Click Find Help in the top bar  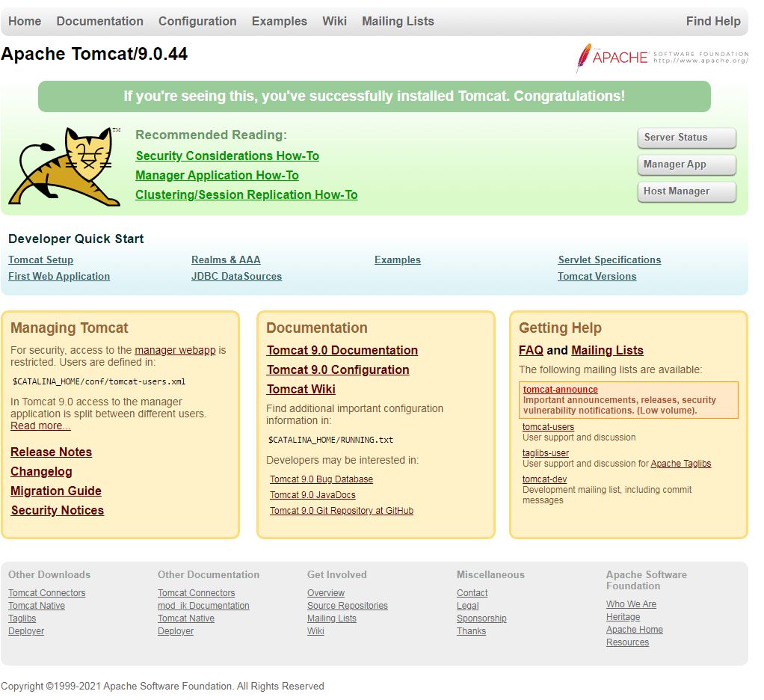point(713,22)
